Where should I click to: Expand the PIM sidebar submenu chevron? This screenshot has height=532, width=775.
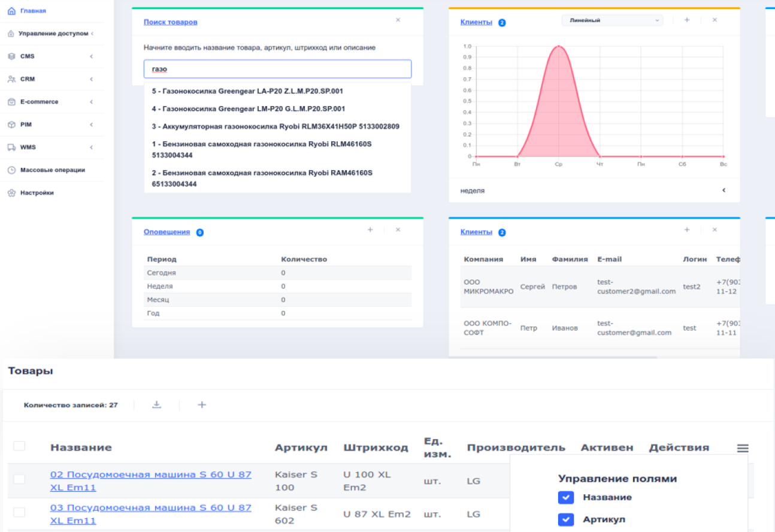92,125
